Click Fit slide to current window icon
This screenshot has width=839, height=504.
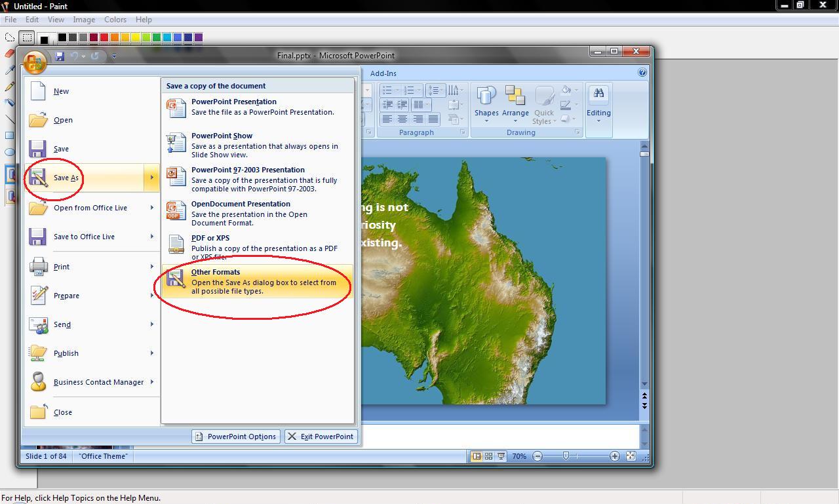click(x=631, y=456)
